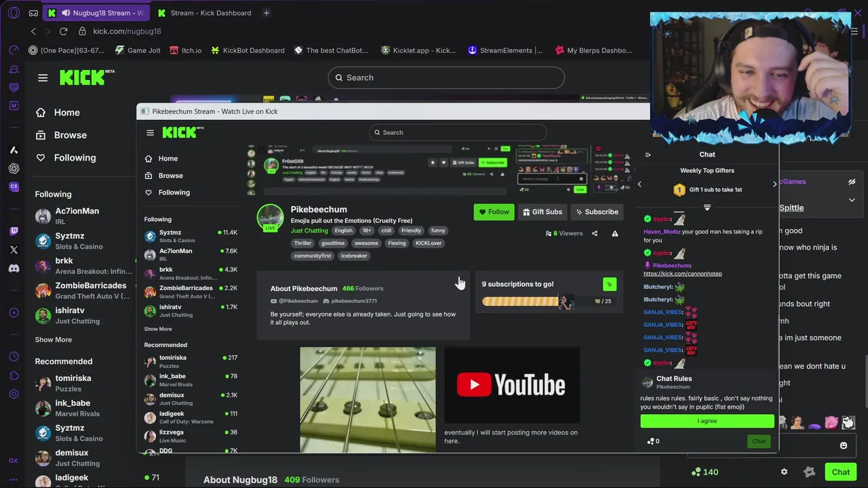Open the history clock icon in sidebar

pyautogui.click(x=14, y=357)
